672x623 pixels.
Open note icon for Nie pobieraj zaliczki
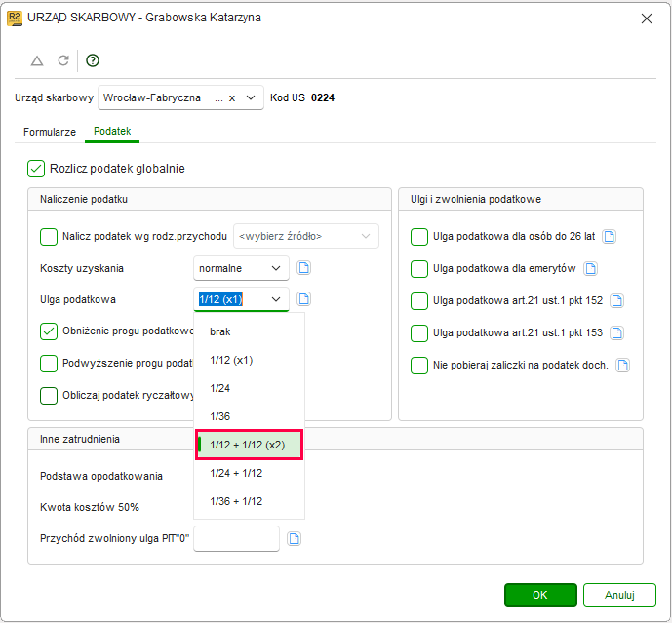point(622,365)
